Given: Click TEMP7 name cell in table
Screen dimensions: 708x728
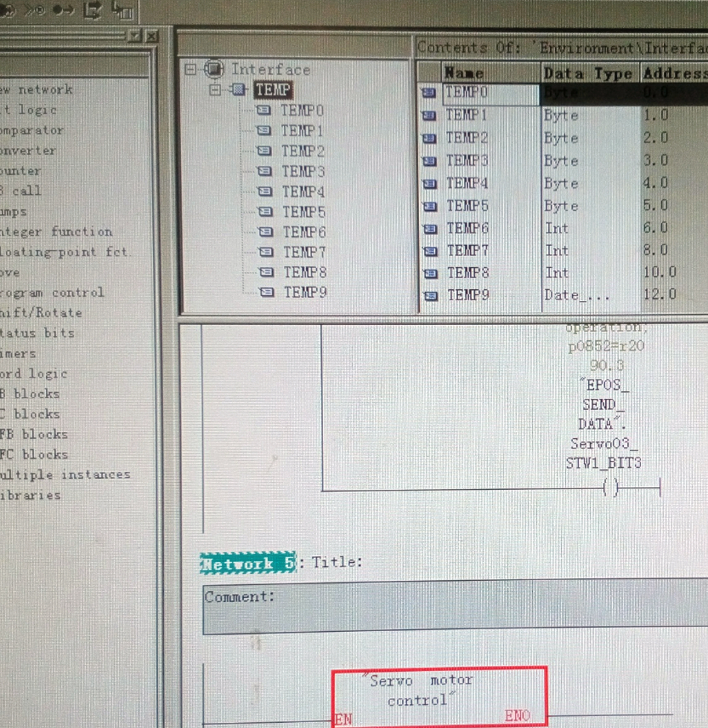Looking at the screenshot, I should [492, 250].
